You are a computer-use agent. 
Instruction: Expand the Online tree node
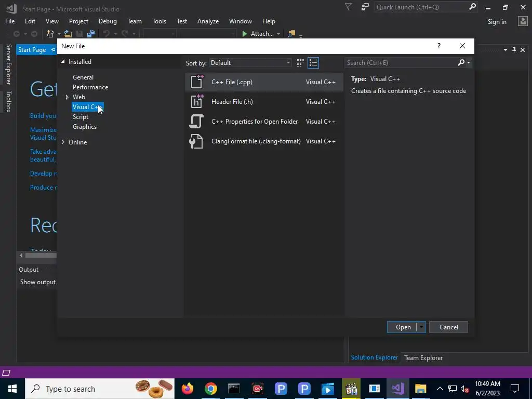(63, 142)
